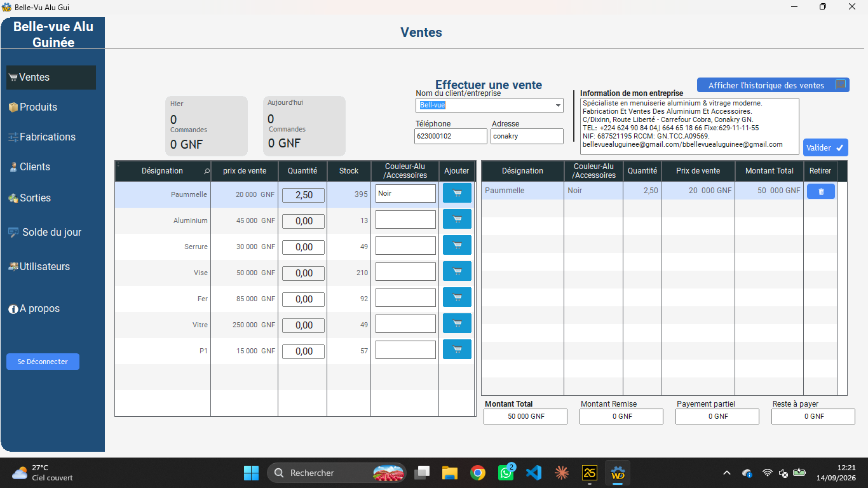
Task: Add Paummelle to cart via cart icon
Action: pyautogui.click(x=457, y=193)
